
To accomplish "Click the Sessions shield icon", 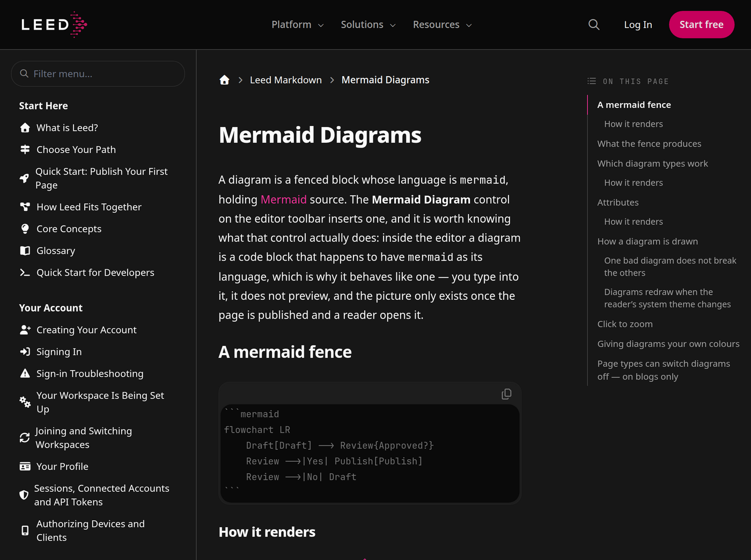I will tap(24, 495).
